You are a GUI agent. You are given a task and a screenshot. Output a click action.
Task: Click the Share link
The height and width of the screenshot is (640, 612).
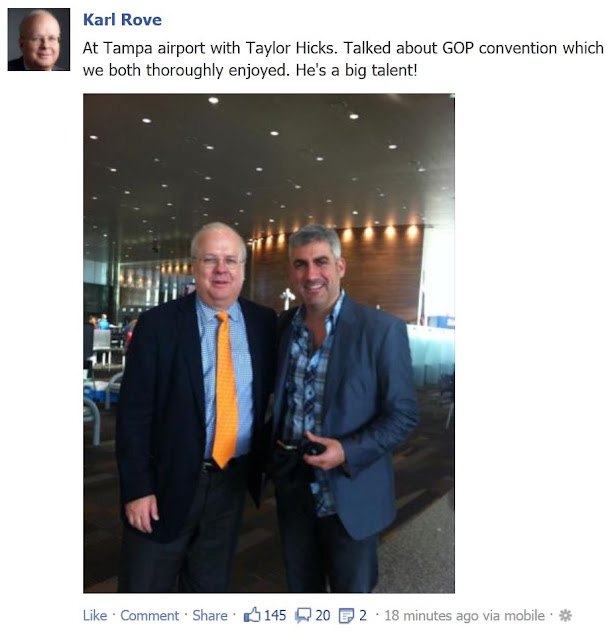[x=210, y=615]
